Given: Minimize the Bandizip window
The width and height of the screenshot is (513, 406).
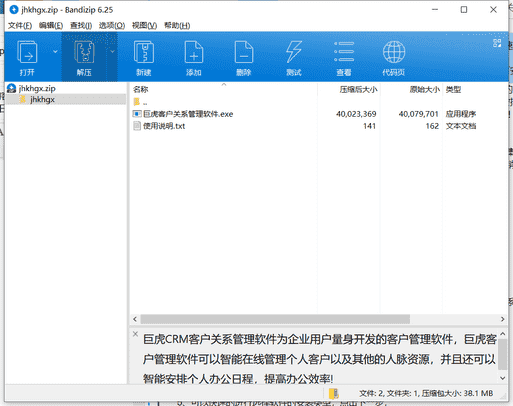Looking at the screenshot, I should tap(435, 10).
